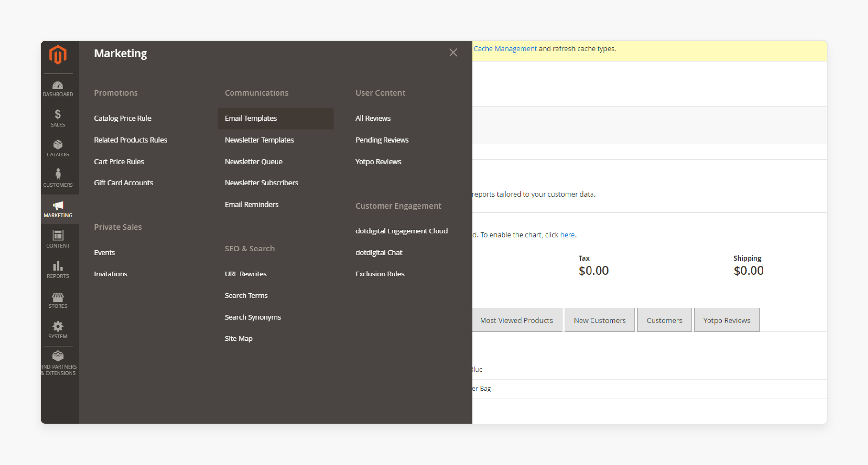Click the Magento logo icon

58,55
